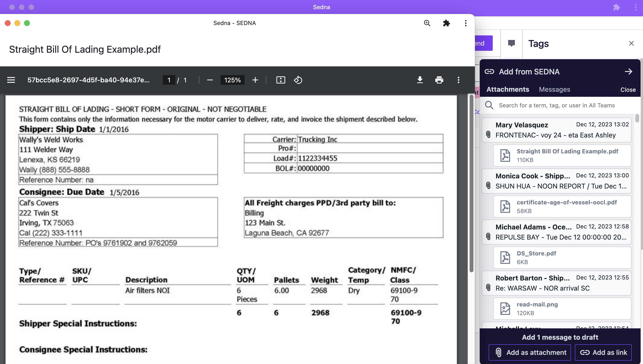643x364 pixels.
Task: Click Add as attachment button
Action: (x=530, y=352)
